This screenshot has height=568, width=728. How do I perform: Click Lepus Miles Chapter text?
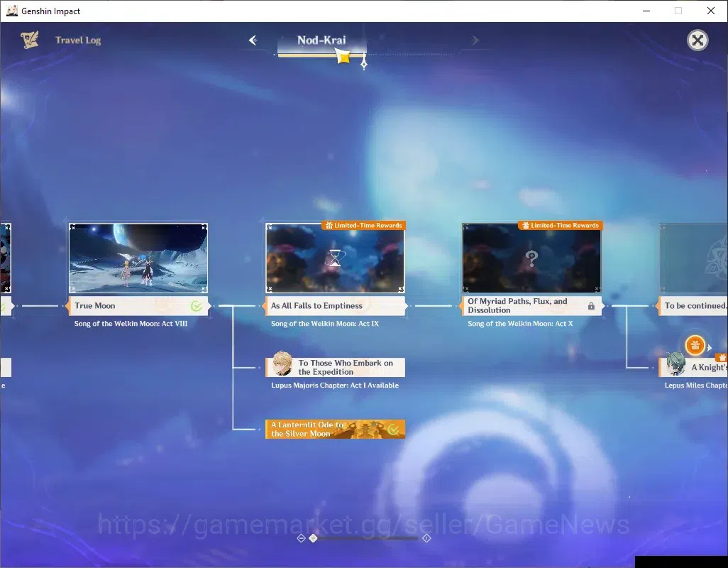point(696,386)
